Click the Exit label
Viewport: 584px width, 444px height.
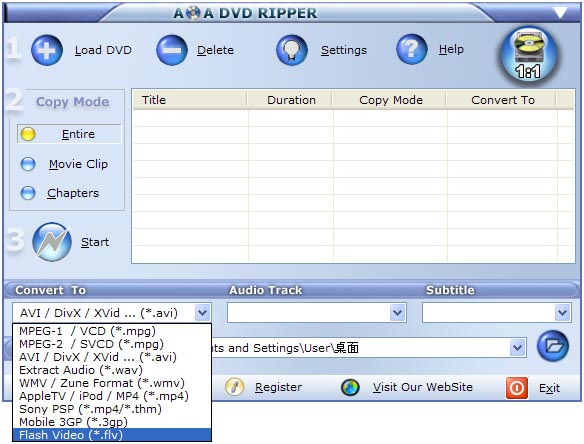pos(549,388)
